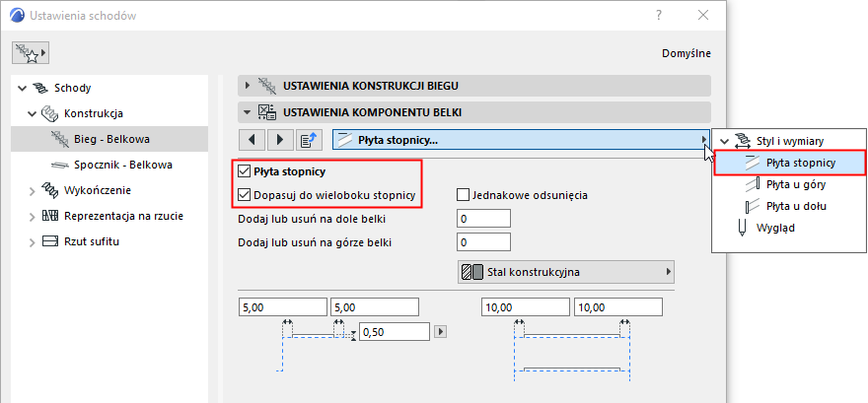Click first 5,00 offset field
The image size is (868, 403).
[283, 307]
